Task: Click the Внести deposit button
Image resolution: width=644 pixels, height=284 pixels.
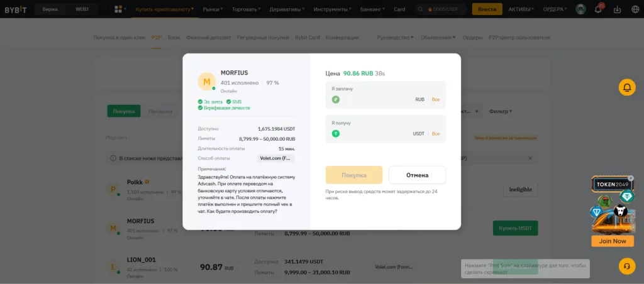Action: [487, 9]
